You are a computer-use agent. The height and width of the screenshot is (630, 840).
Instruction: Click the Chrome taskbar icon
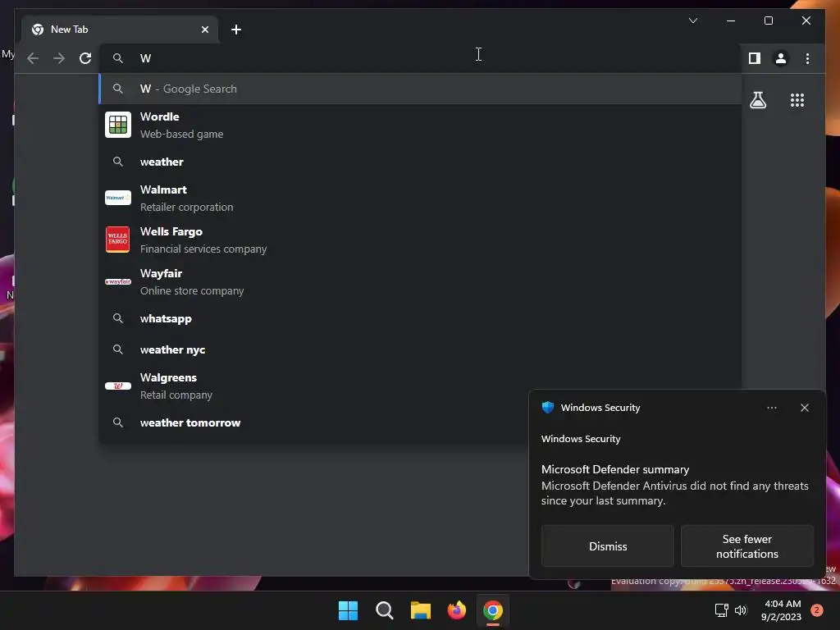coord(493,610)
